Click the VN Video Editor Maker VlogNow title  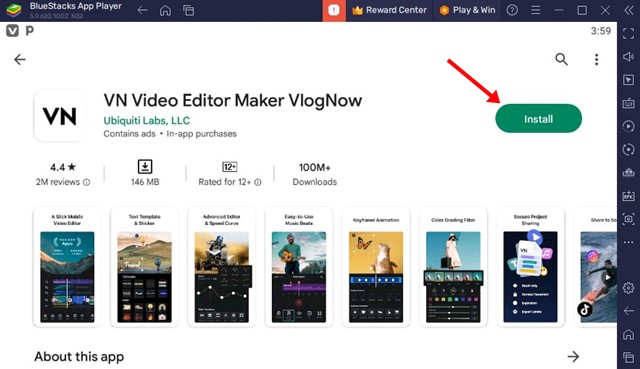tap(233, 100)
